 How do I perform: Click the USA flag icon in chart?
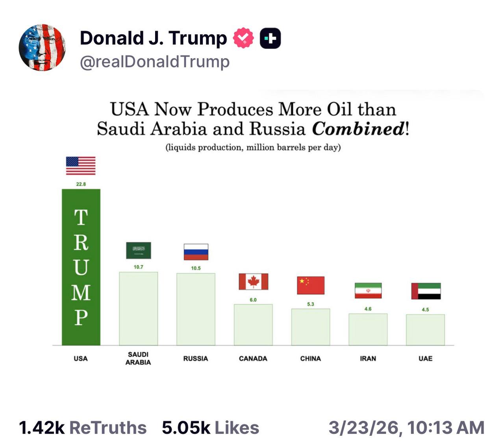(x=81, y=166)
